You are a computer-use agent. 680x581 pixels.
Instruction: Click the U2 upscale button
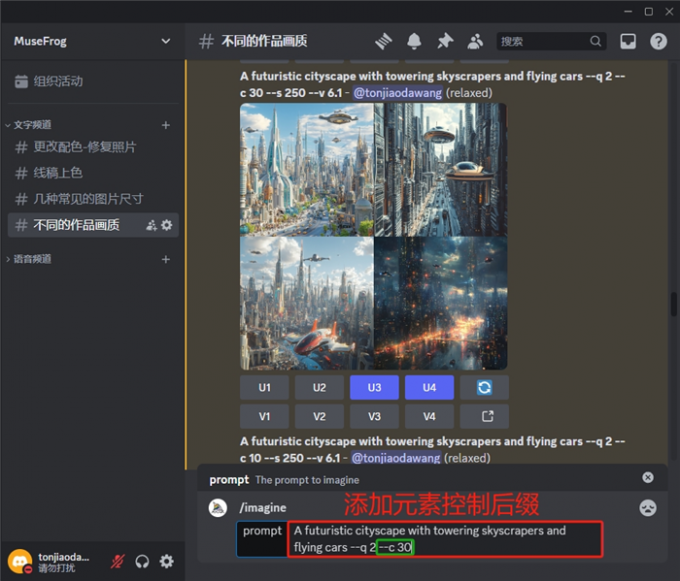[320, 387]
